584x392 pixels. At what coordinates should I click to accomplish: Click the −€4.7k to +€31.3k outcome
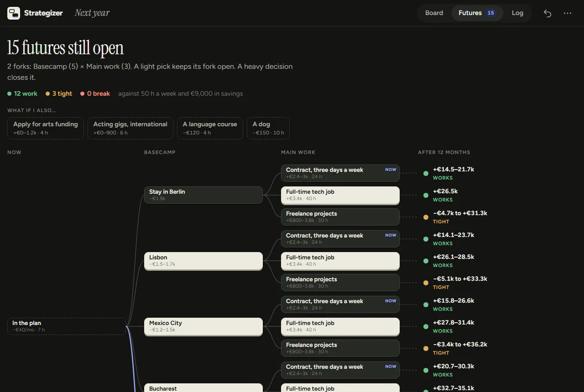point(460,213)
